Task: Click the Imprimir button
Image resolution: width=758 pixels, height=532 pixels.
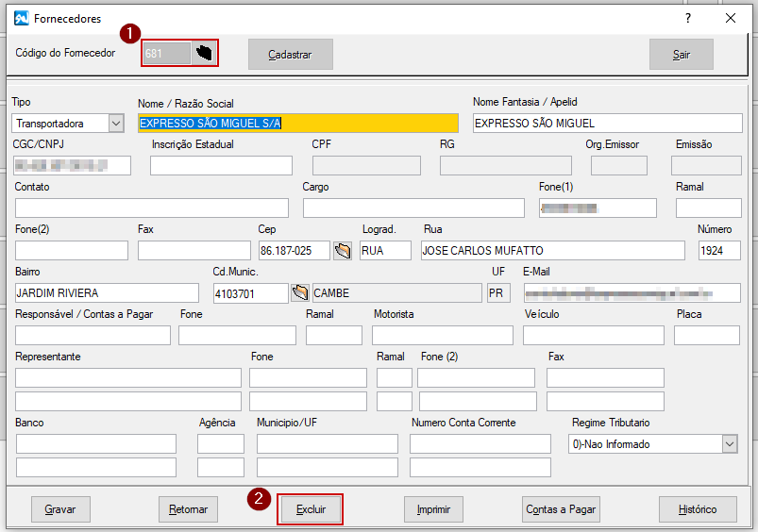Action: coord(433,509)
